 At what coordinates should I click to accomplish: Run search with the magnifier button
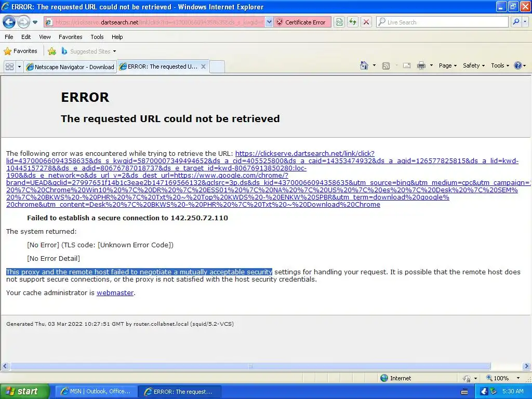tap(516, 22)
